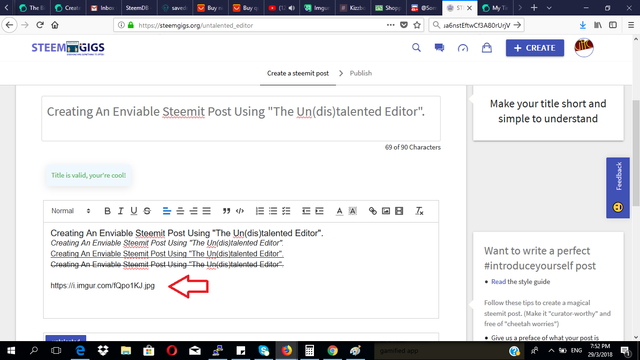Open Google Chrome from the taskbar
This screenshot has height=360, width=640.
pos(333,351)
